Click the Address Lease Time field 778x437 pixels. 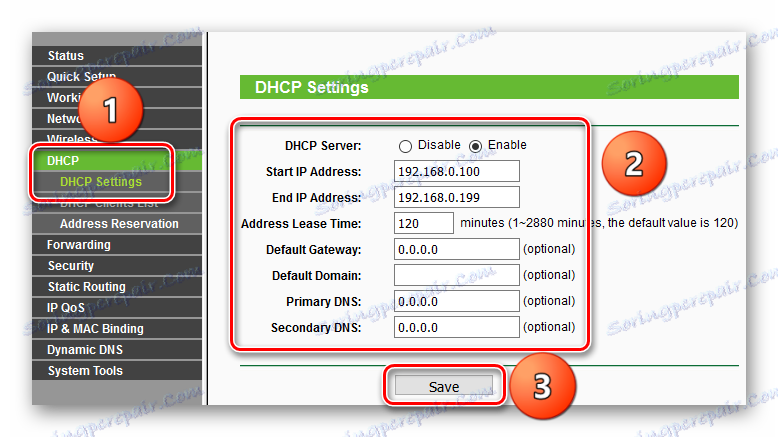click(424, 223)
